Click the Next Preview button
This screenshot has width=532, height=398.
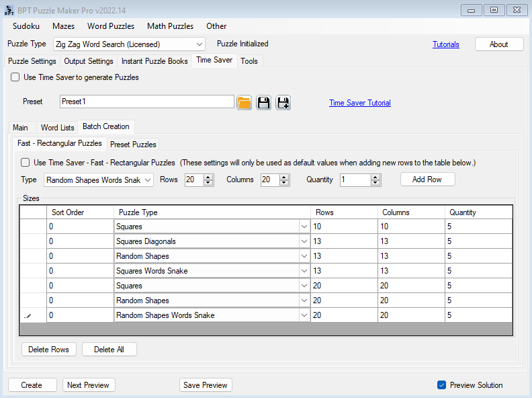click(89, 385)
